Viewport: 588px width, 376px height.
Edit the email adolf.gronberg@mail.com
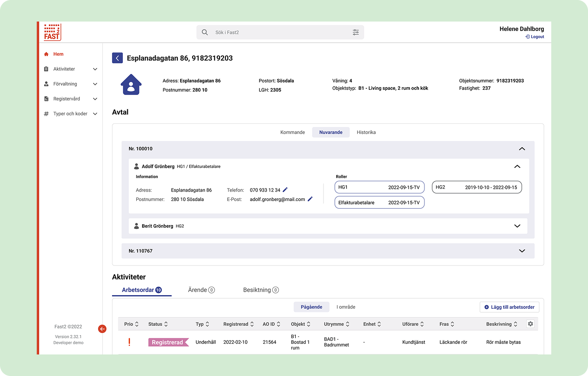pos(310,199)
